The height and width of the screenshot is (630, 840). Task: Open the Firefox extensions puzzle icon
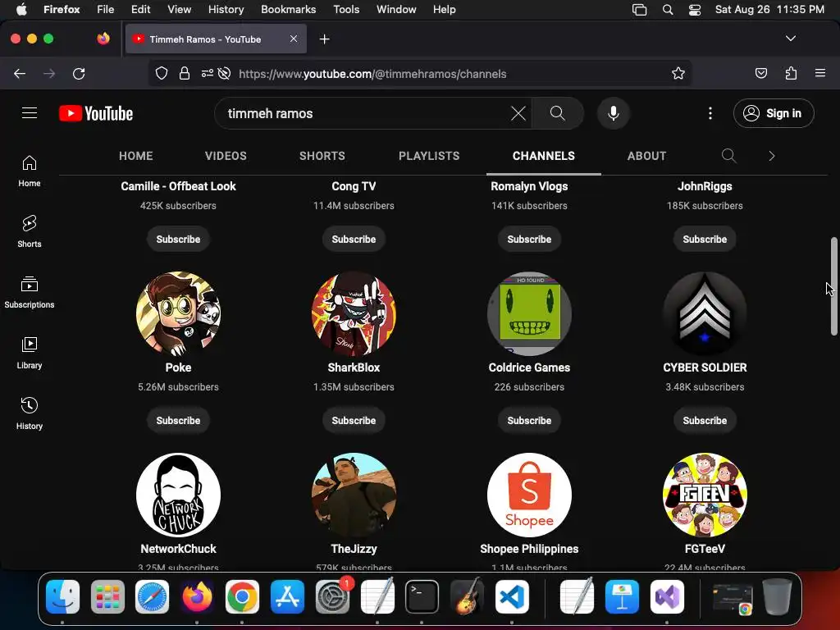point(791,74)
